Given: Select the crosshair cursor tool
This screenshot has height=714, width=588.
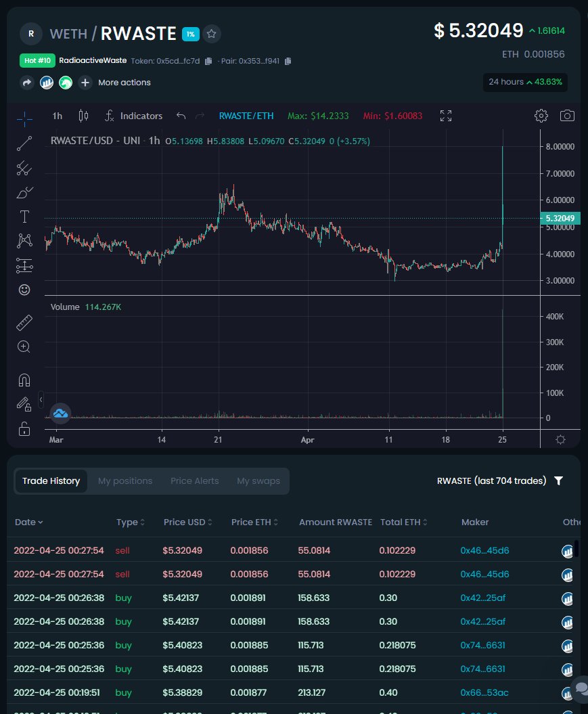Looking at the screenshot, I should tap(24, 119).
